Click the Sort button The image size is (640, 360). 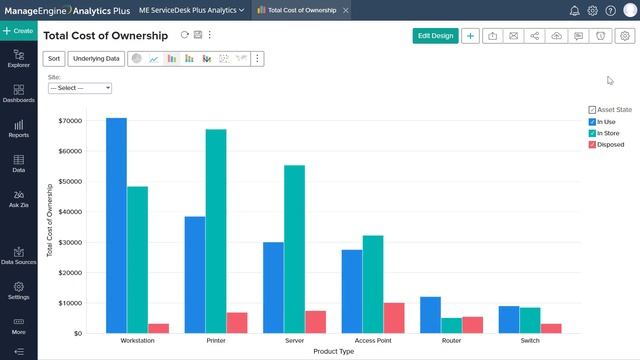[x=54, y=59]
